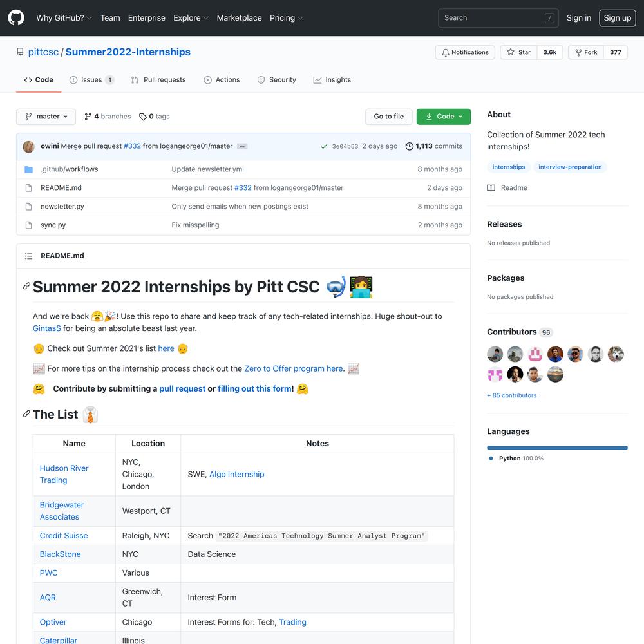Click the green commit status checkmark
This screenshot has height=644, width=644.
[x=324, y=146]
